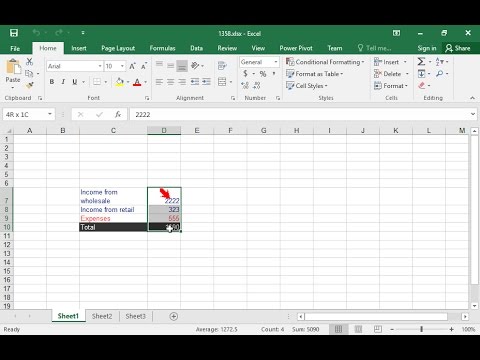Pick the red Font Color swatch
The width and height of the screenshot is (480, 360).
click(x=137, y=82)
